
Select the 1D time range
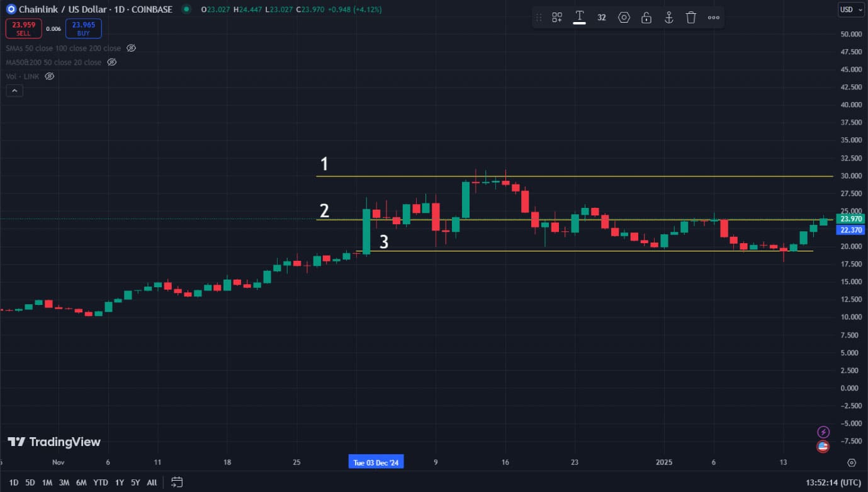[x=14, y=483]
